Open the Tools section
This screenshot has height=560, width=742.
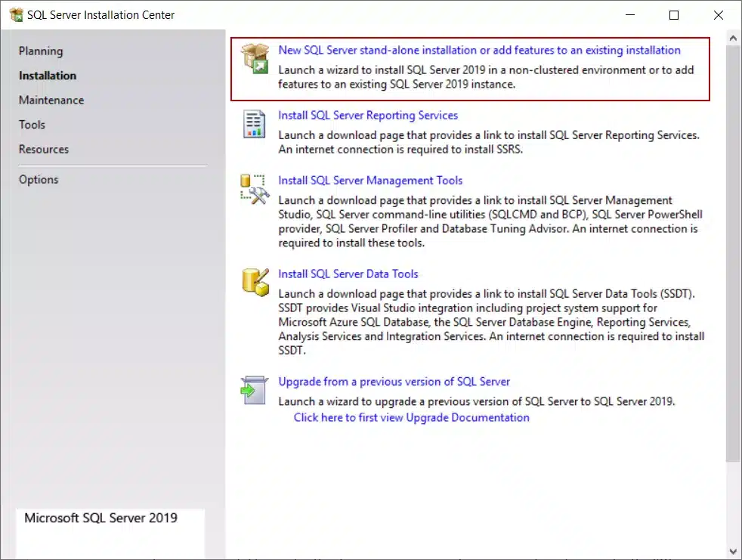[32, 125]
